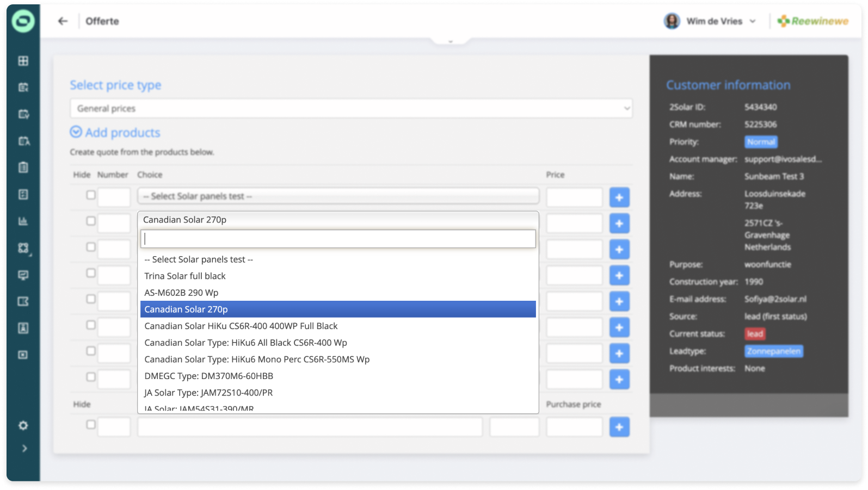868x490 pixels.
Task: Tick Hide checkbox in fourth product row
Action: click(x=91, y=273)
